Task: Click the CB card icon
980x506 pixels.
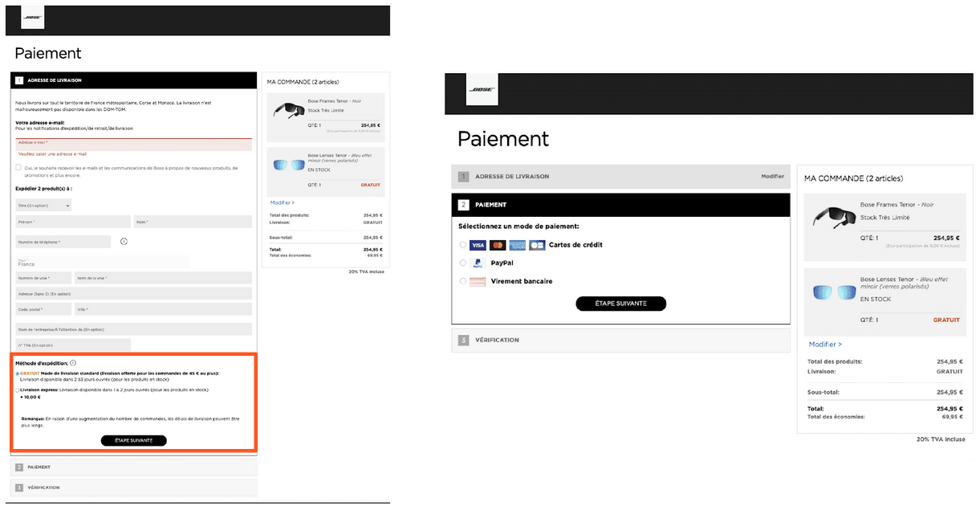Action: [537, 245]
